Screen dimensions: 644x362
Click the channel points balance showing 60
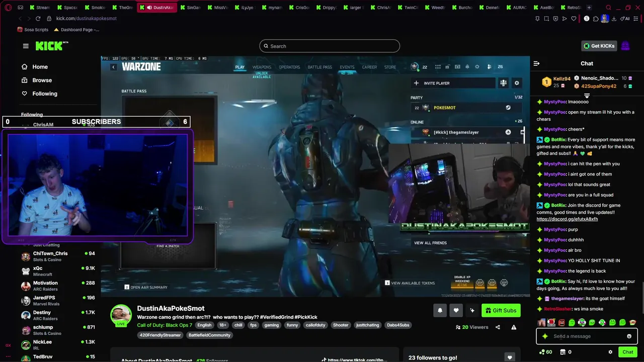tap(545, 352)
